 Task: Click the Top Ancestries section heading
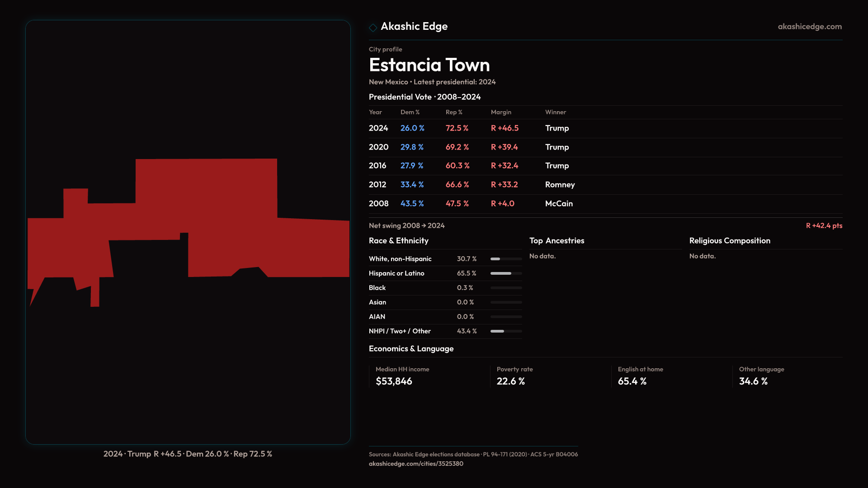[557, 241]
